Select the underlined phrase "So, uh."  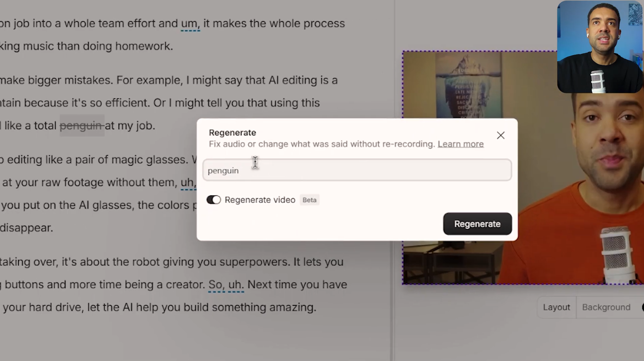[x=226, y=284]
